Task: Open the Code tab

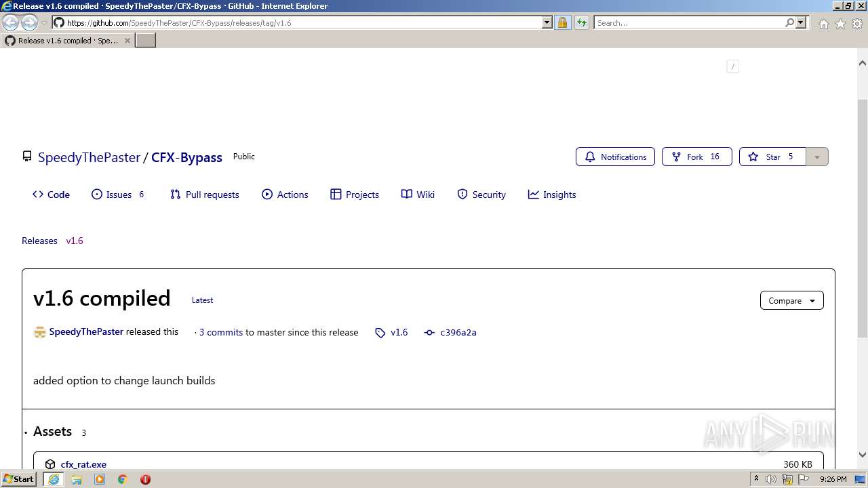Action: point(51,195)
